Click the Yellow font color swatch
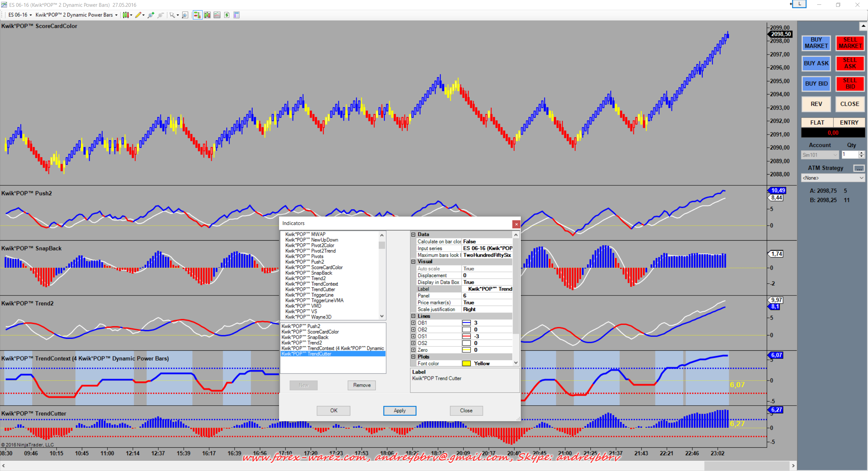 point(466,364)
